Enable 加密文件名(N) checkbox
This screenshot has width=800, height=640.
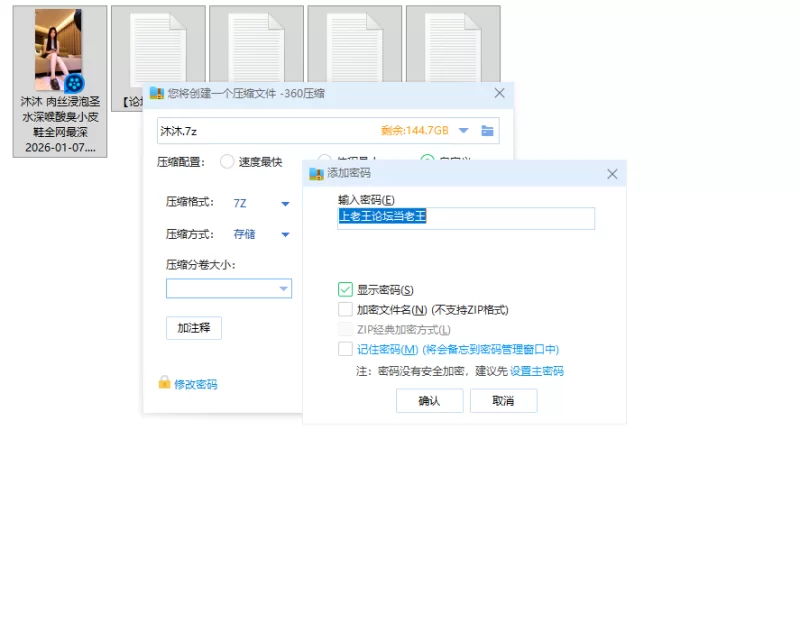pyautogui.click(x=345, y=309)
